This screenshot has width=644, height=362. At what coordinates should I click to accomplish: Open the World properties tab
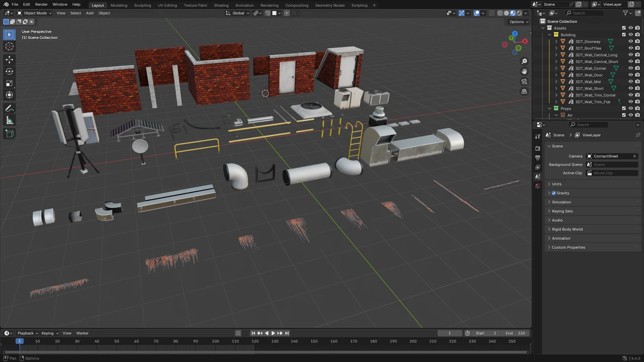[x=538, y=186]
